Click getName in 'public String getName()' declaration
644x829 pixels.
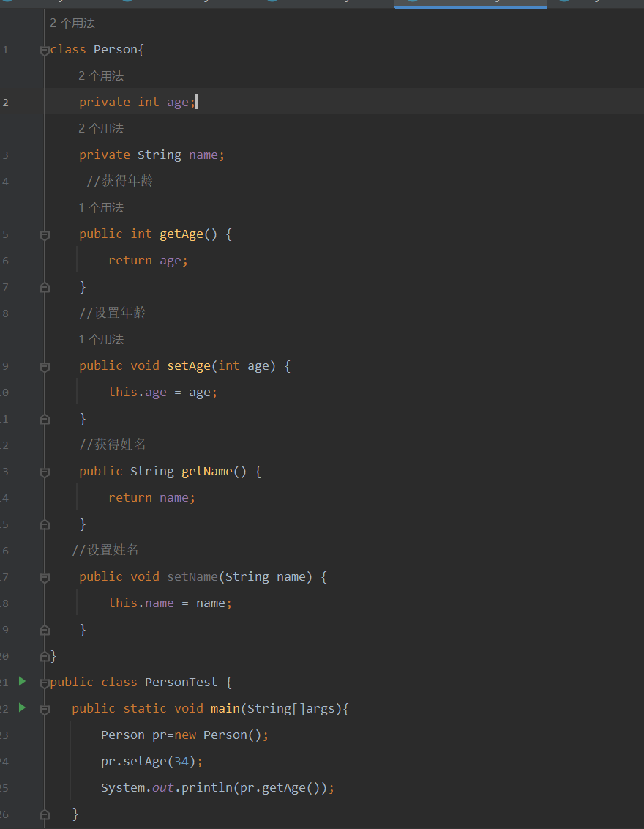[x=207, y=471]
